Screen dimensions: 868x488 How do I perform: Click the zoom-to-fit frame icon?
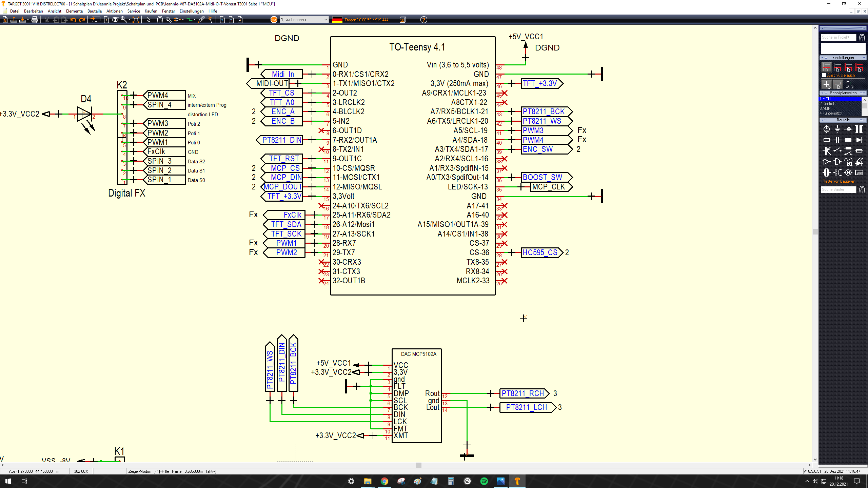(136, 20)
